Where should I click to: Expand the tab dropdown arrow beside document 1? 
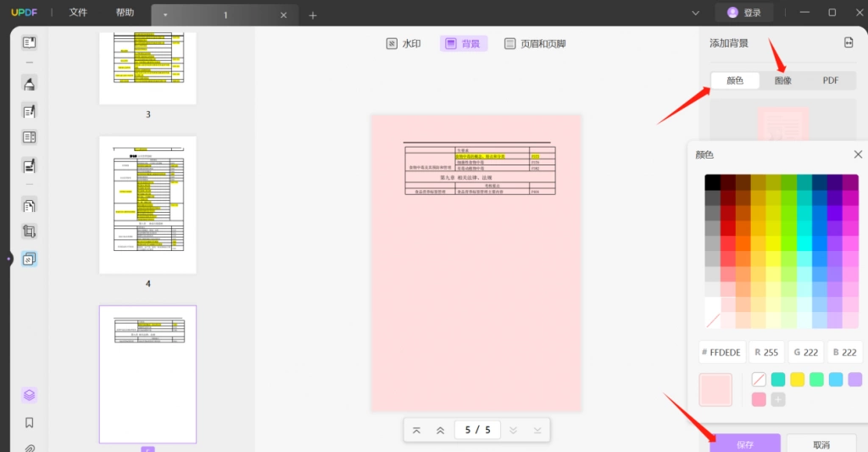(165, 15)
